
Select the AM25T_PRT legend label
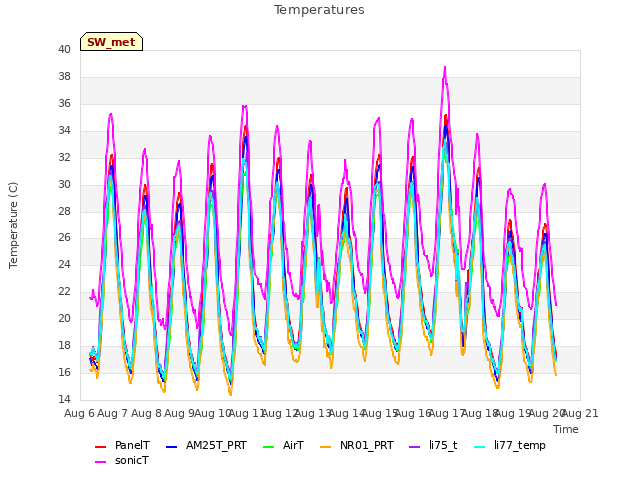pos(216,445)
